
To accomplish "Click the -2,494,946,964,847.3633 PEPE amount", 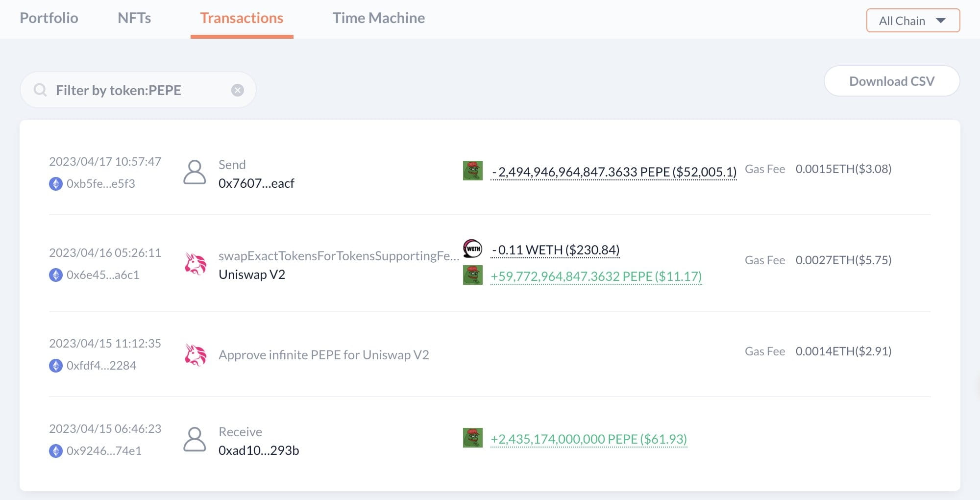I will (614, 172).
